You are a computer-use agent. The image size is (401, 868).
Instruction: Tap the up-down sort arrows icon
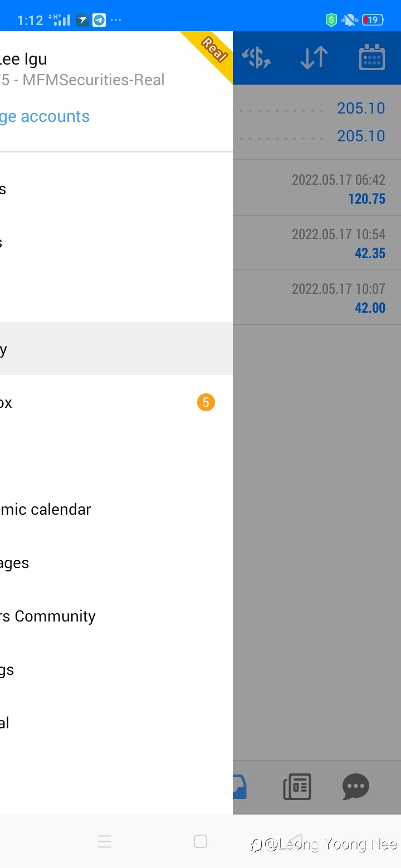(314, 58)
